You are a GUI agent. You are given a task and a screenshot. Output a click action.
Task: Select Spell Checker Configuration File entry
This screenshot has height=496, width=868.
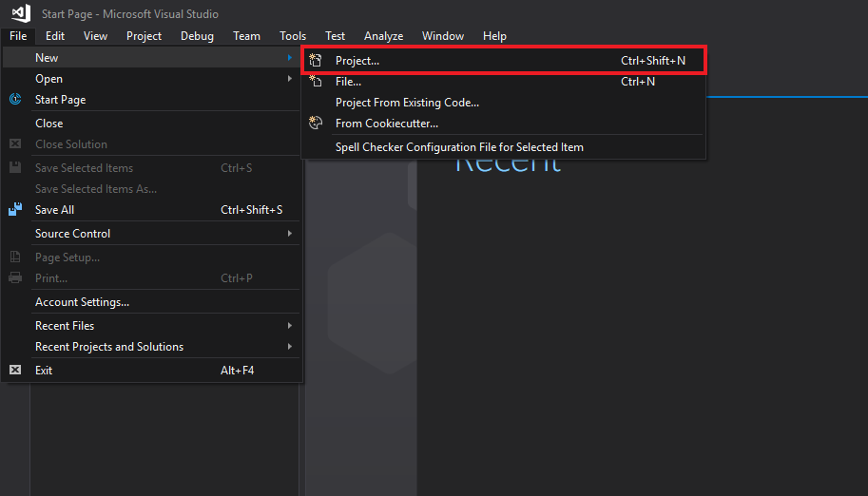(459, 147)
